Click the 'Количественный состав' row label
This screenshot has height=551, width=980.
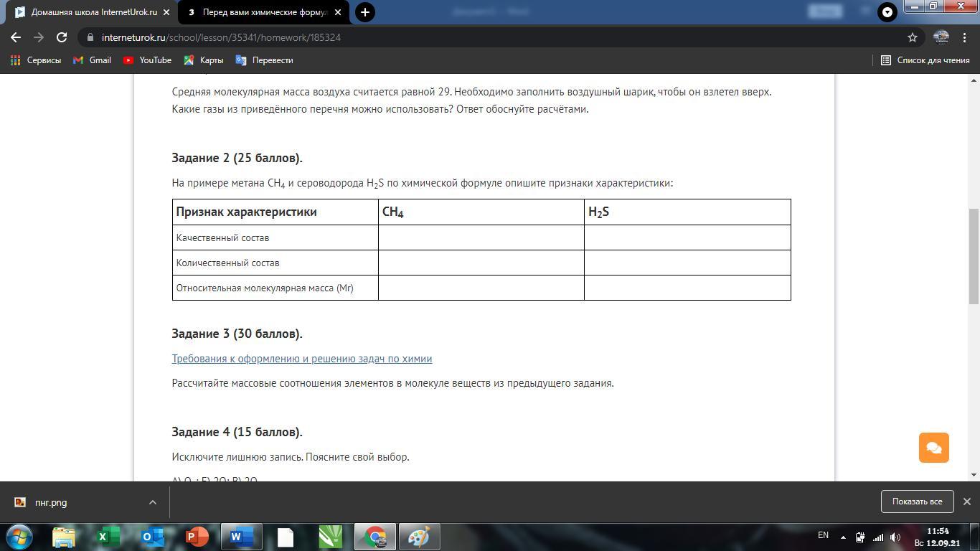[228, 263]
